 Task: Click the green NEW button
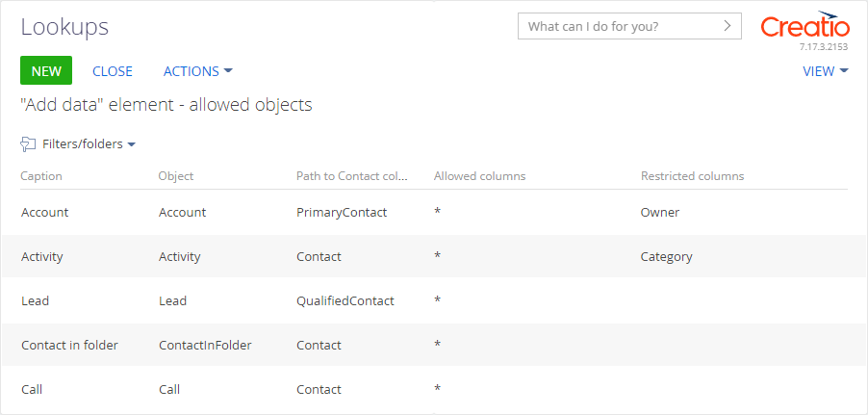(46, 70)
